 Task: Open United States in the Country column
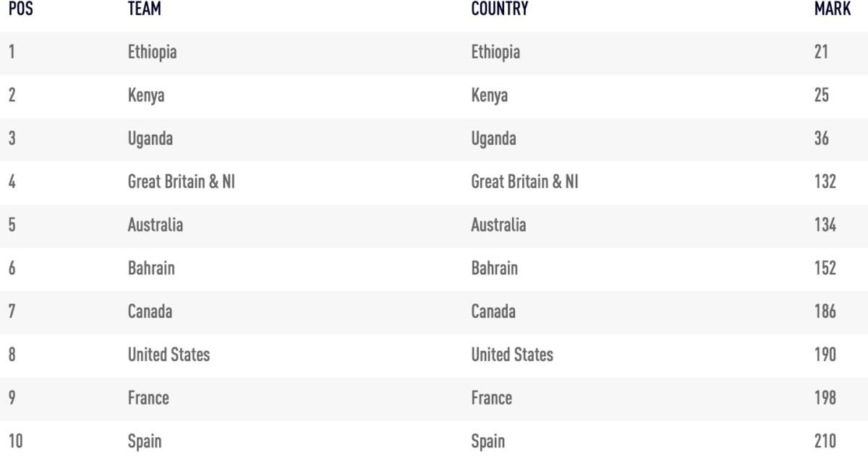(512, 355)
